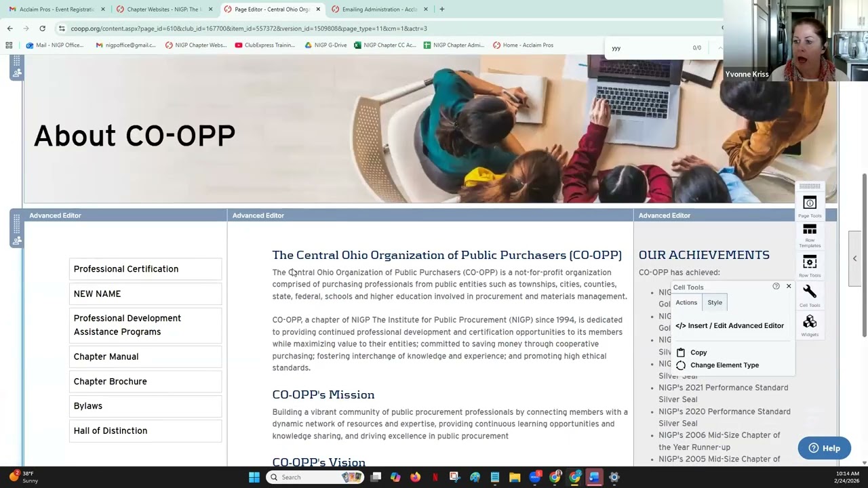Grab the editor toolbar drag handle
Image resolution: width=868 pixels, height=488 pixels.
810,186
